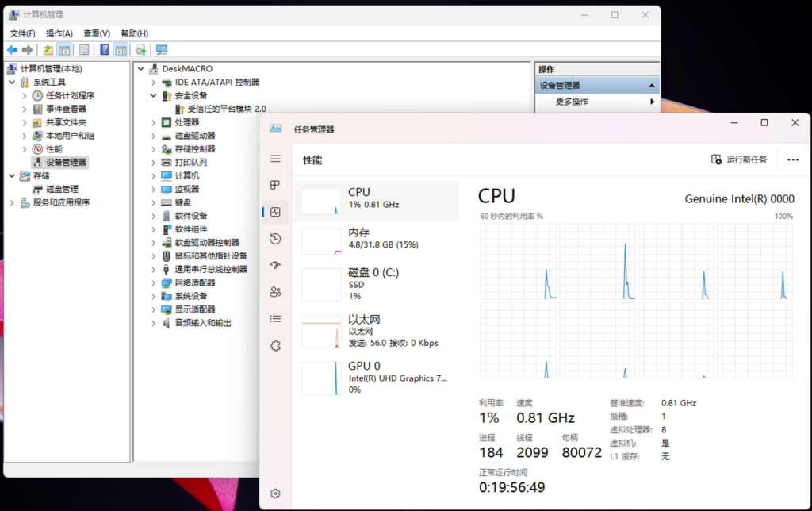Select 音频输入和输出 in the device list
This screenshot has height=511, width=812.
coord(203,323)
